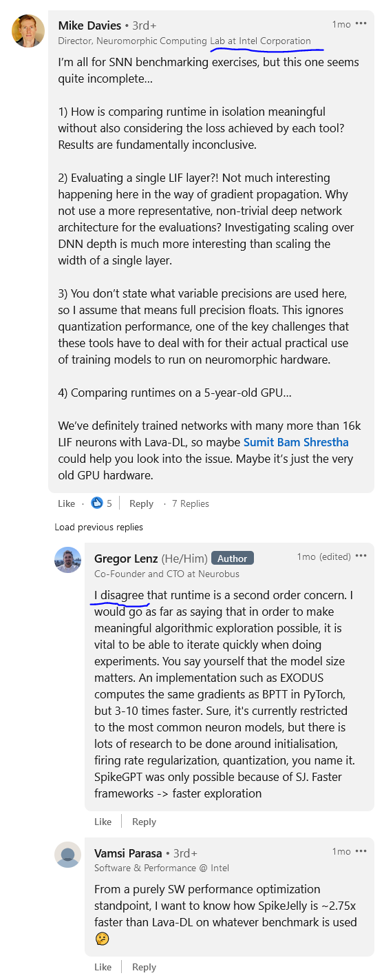Load previous replies in the thread

click(99, 527)
